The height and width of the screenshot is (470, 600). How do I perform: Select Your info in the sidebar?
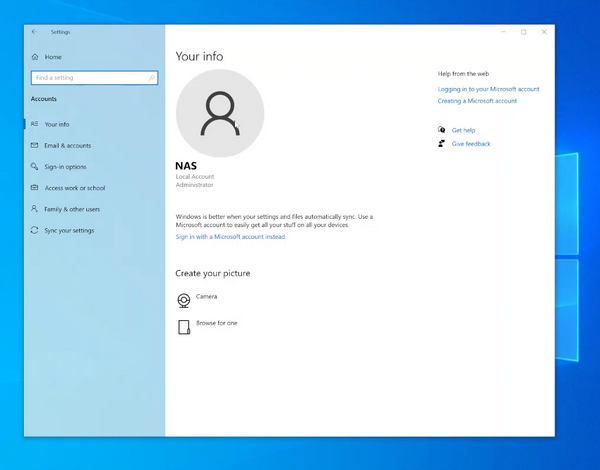(x=57, y=124)
